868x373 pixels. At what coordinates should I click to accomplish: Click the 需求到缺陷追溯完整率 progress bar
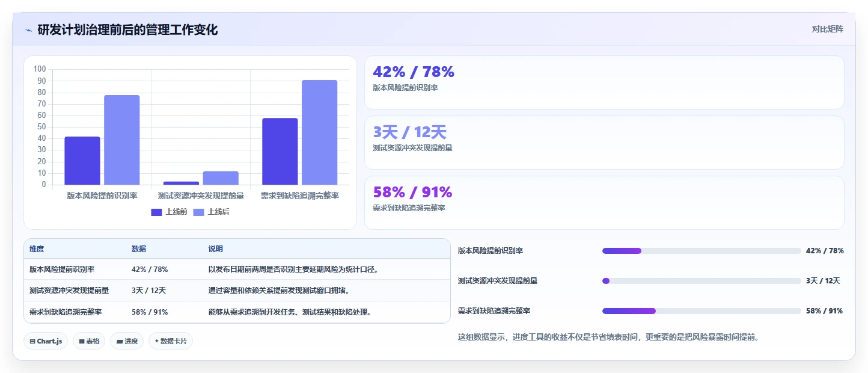point(701,311)
